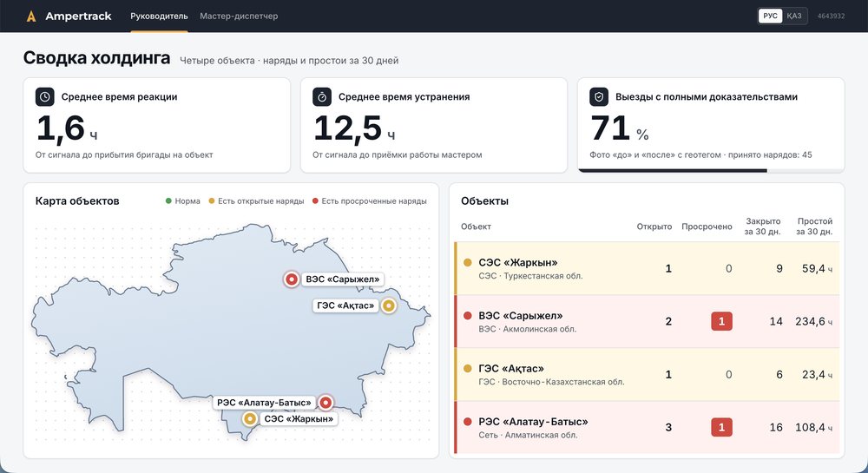Click the Объекты panel title
The height and width of the screenshot is (473, 868).
click(485, 200)
